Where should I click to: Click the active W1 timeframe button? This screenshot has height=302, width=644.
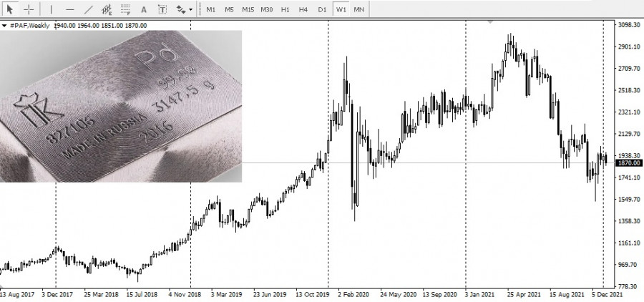[x=341, y=9]
